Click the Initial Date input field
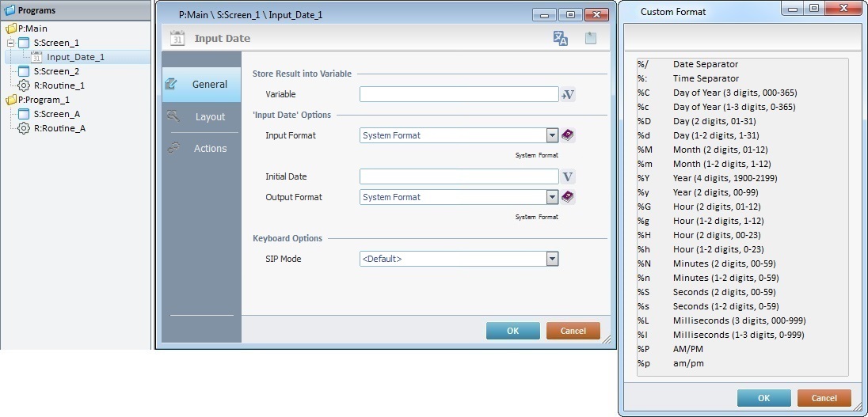The height and width of the screenshot is (417, 868). pos(459,176)
